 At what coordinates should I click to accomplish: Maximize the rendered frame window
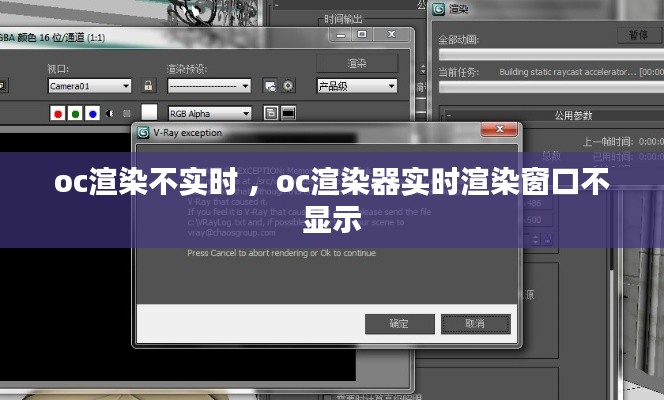(x=362, y=34)
